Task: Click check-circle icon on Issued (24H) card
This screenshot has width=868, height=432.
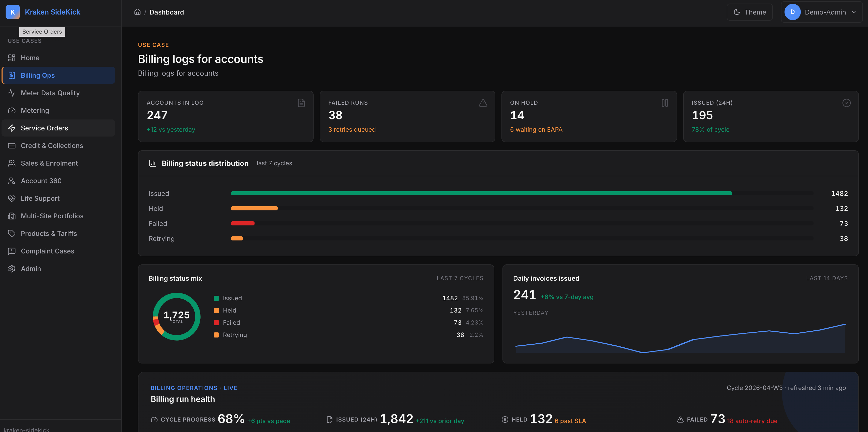Action: tap(846, 103)
